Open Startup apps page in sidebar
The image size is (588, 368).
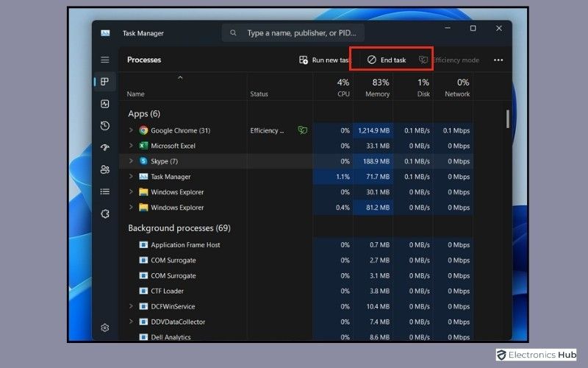pyautogui.click(x=105, y=147)
